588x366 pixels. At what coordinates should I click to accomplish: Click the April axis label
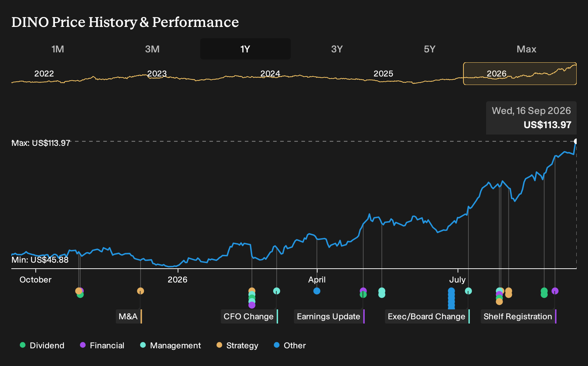[317, 280]
